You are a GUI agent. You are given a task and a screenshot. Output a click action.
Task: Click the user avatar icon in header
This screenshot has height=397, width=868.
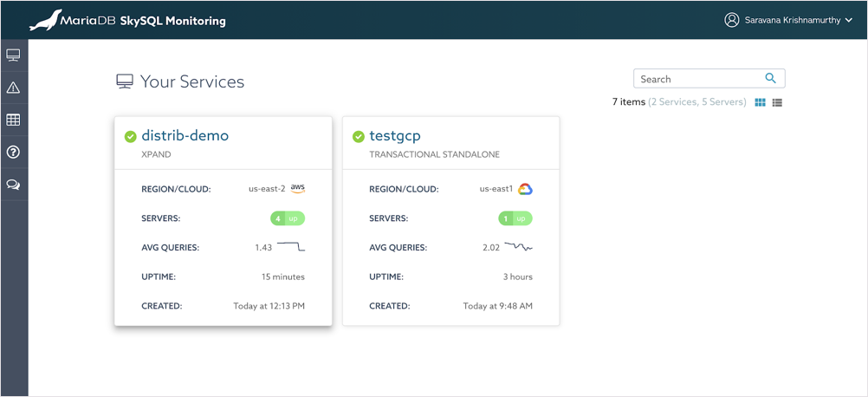[732, 20]
